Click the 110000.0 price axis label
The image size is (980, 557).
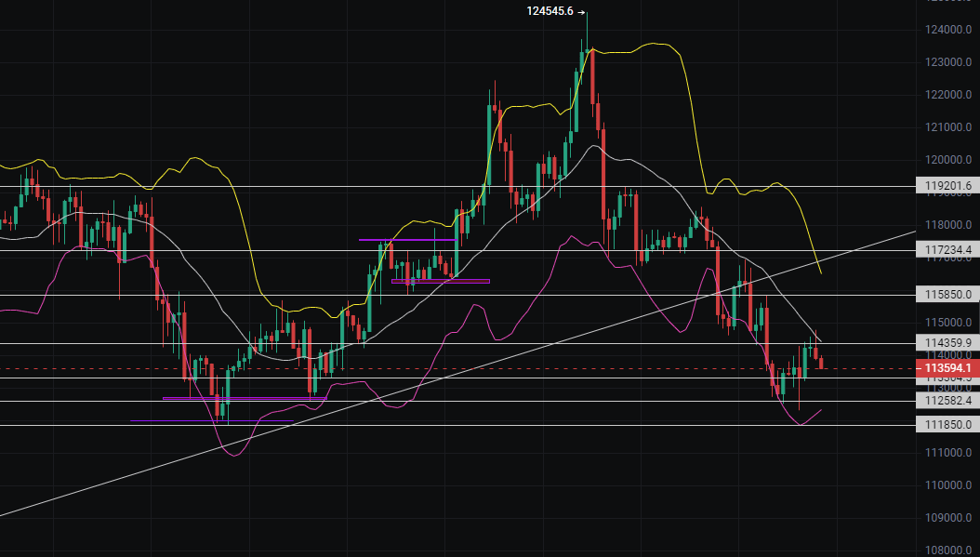tap(948, 484)
